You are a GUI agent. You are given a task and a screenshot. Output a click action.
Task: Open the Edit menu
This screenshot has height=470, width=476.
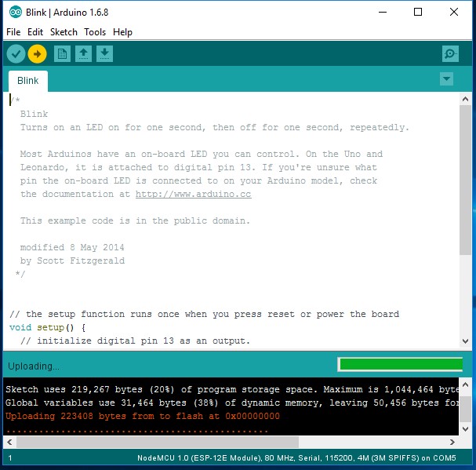(35, 32)
